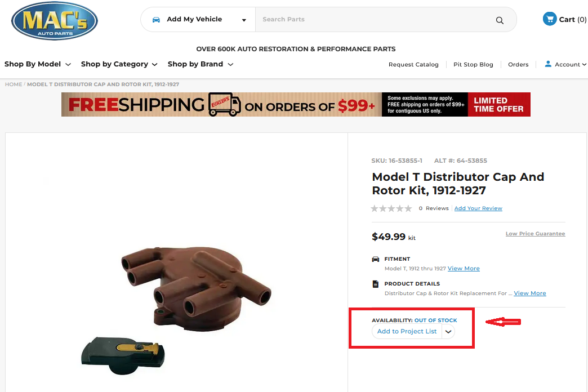Click the MAC's Auto Parts logo
This screenshot has height=392, width=588.
55,21
